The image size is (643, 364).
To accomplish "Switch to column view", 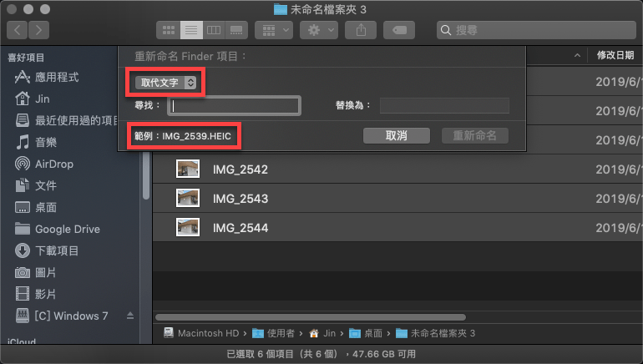I will point(214,30).
